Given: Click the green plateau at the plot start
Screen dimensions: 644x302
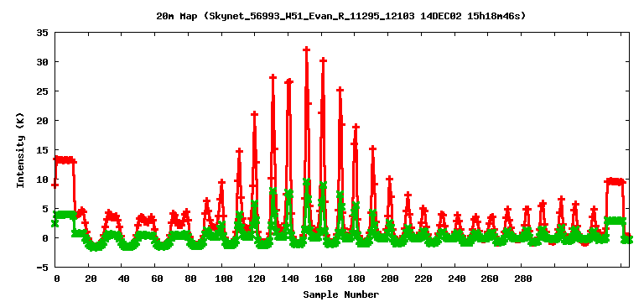Looking at the screenshot, I should point(65,215).
